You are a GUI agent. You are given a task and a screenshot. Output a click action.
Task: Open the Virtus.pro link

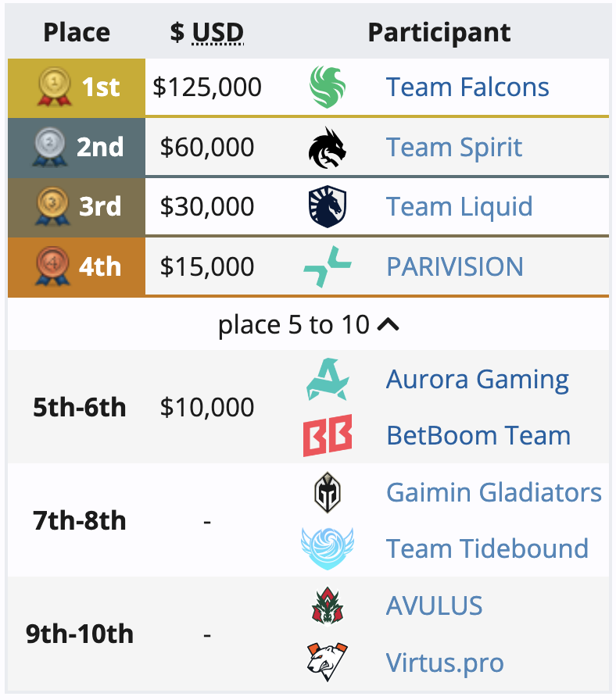click(x=445, y=662)
